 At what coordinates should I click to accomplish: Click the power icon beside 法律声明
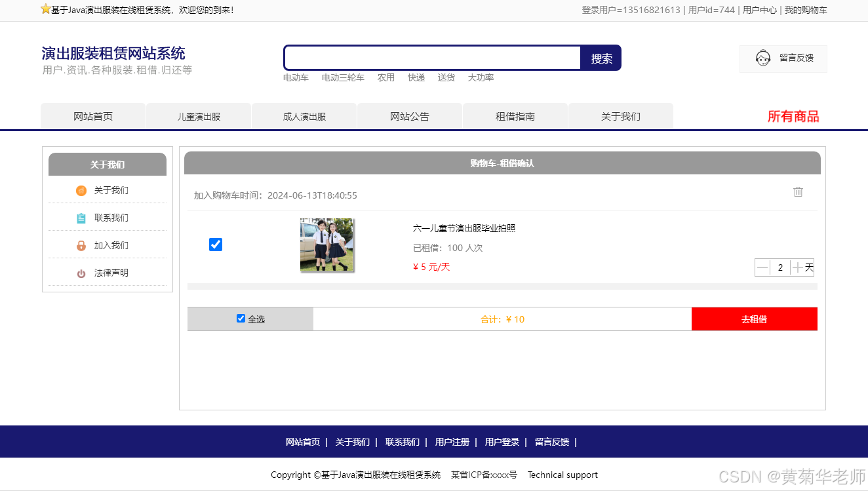tap(81, 273)
